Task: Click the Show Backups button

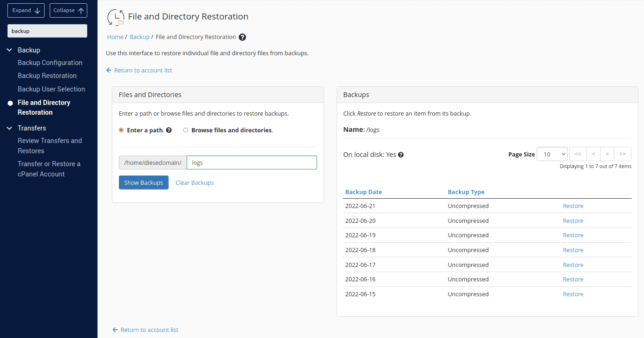Action: 143,182
